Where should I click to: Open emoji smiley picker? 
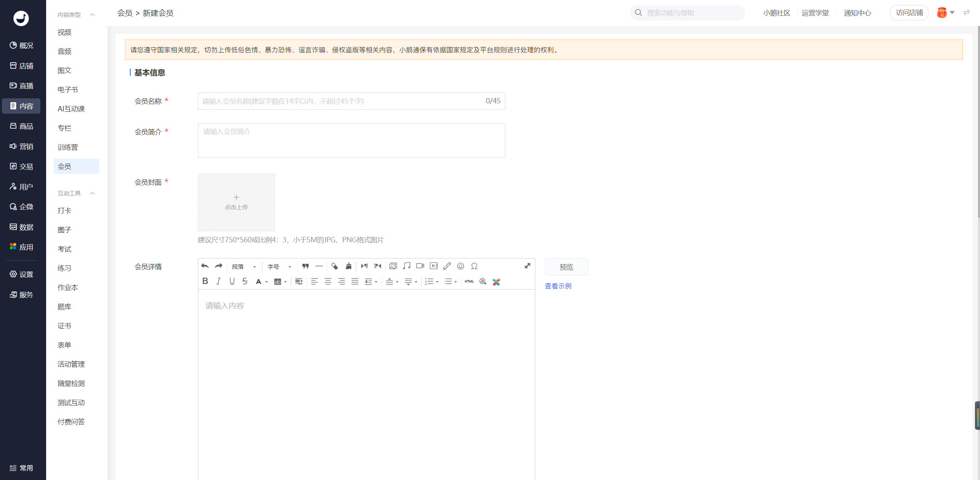pyautogui.click(x=461, y=266)
